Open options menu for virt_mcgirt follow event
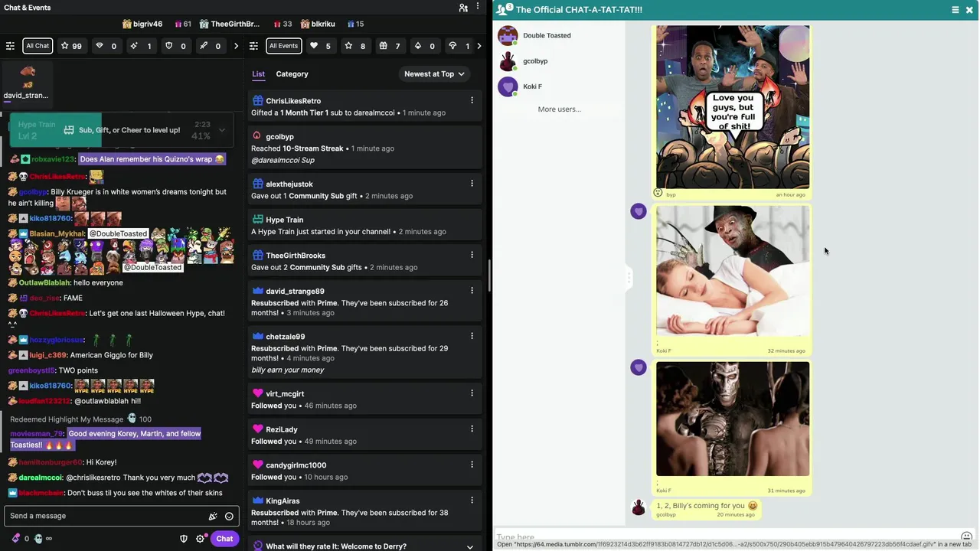 point(472,393)
